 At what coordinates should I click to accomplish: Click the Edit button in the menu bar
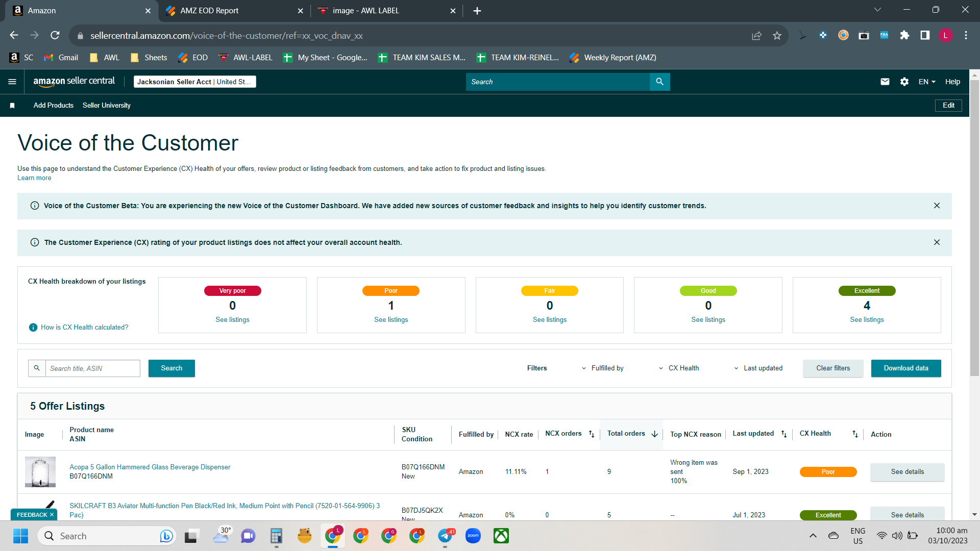tap(948, 106)
